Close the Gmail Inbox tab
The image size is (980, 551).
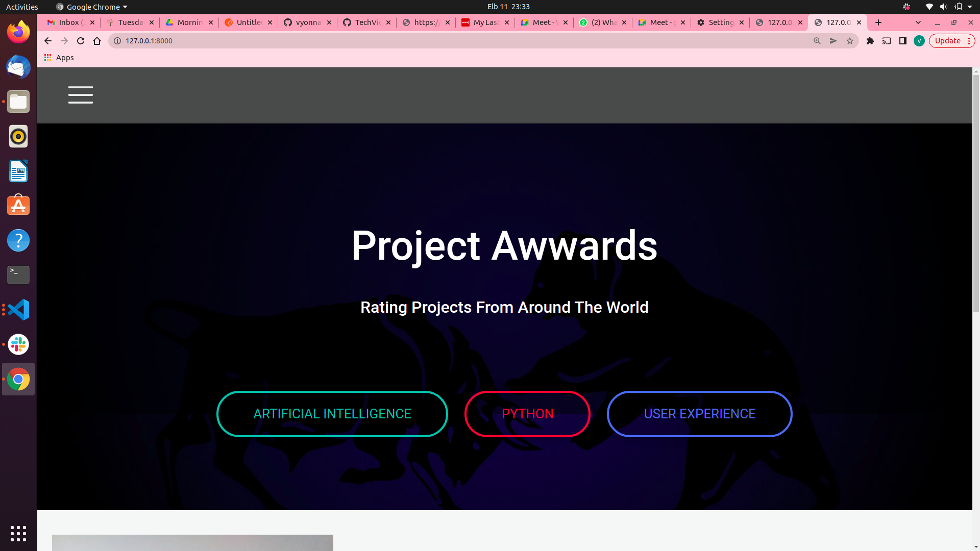(92, 22)
